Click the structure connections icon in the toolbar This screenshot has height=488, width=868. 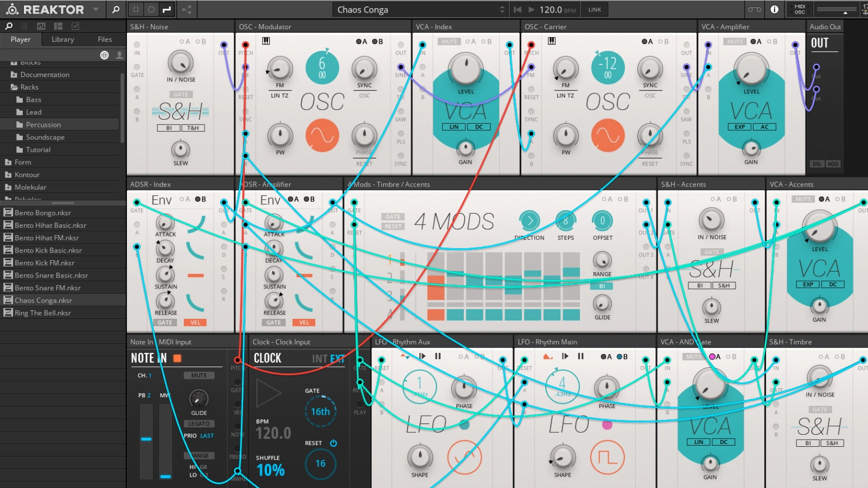point(187,9)
